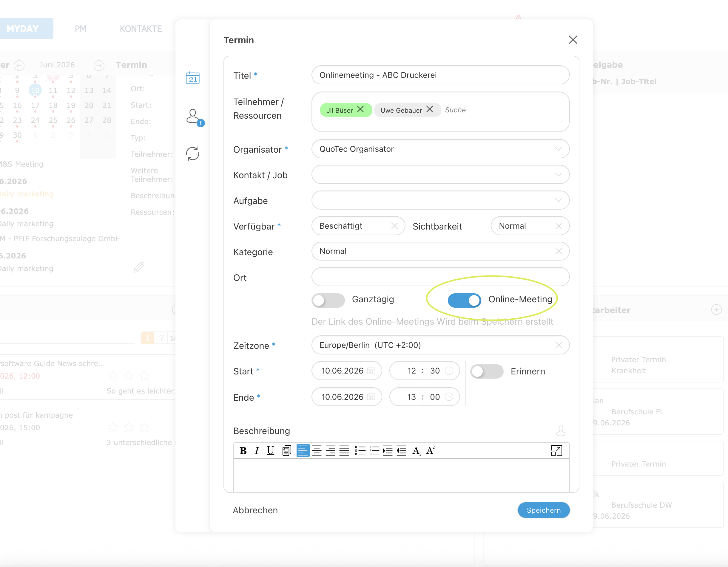Image resolution: width=728 pixels, height=567 pixels.
Task: Open the Ende time clock picker icon
Action: pyautogui.click(x=449, y=397)
